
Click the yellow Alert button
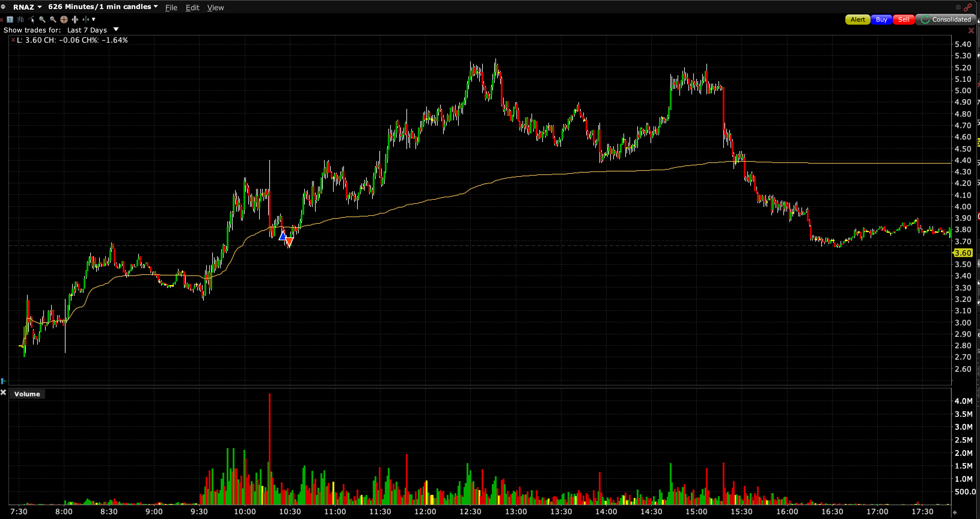(857, 20)
